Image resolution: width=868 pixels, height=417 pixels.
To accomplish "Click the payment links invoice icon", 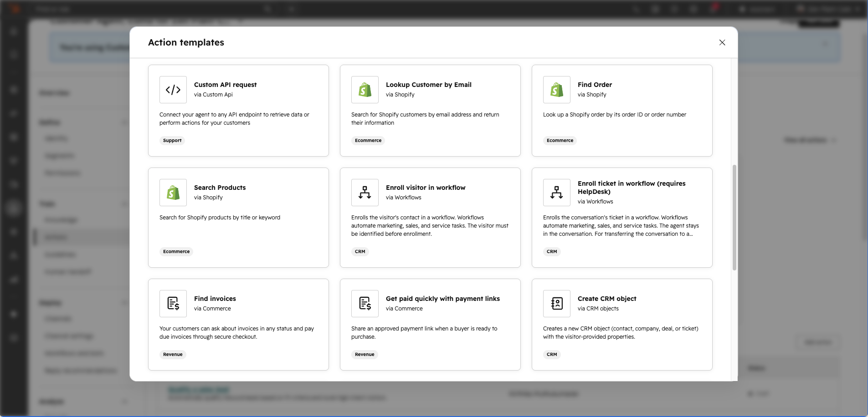I will tap(365, 304).
